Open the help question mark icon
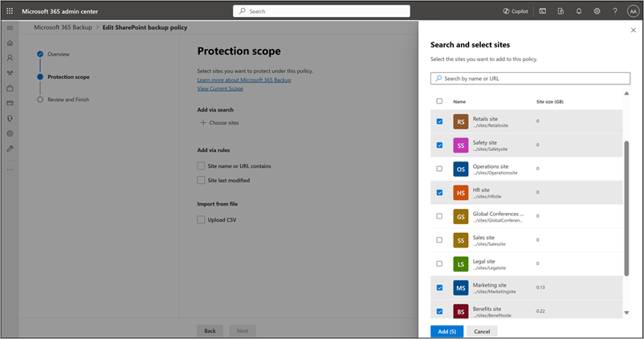This screenshot has height=339, width=644. click(x=615, y=11)
